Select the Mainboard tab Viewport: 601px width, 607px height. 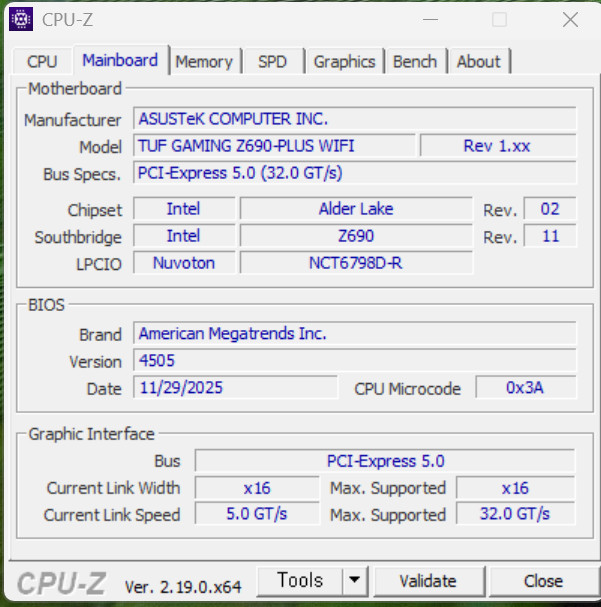click(120, 60)
